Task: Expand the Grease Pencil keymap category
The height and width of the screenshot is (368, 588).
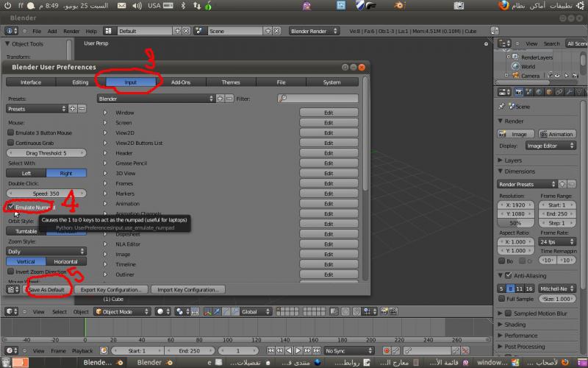Action: point(105,163)
